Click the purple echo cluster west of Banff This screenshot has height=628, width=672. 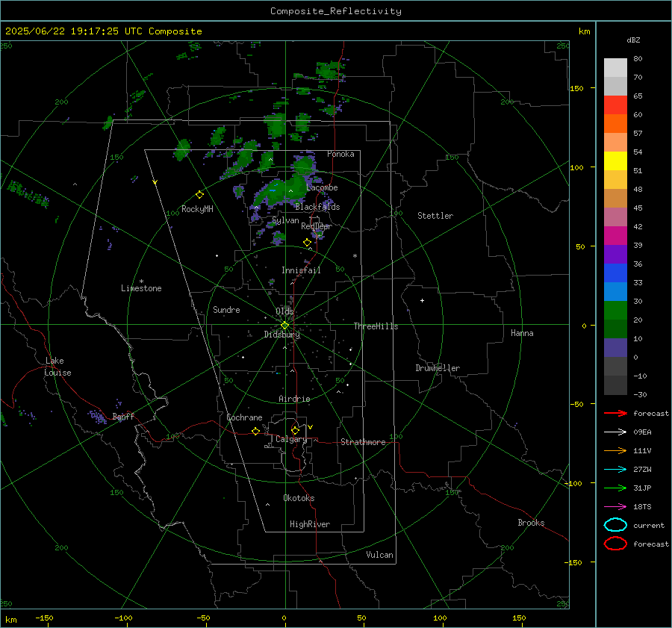(97, 416)
